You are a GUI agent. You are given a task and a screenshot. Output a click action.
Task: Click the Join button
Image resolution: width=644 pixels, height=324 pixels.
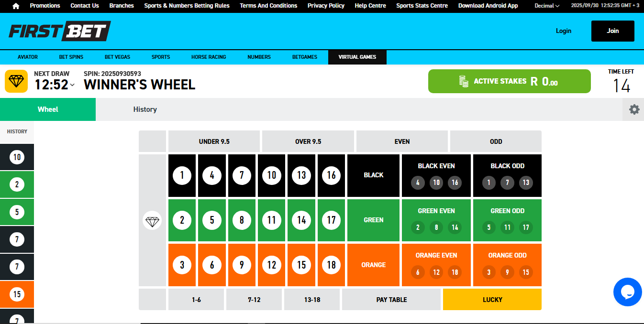pos(612,31)
